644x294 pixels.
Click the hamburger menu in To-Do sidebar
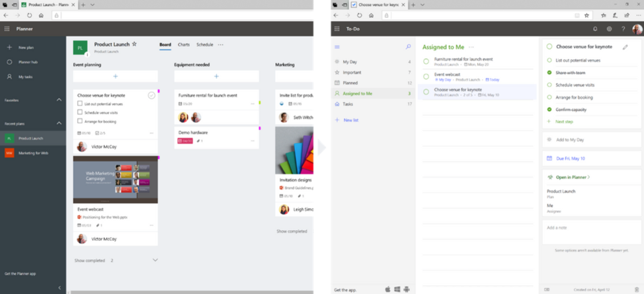pyautogui.click(x=337, y=47)
